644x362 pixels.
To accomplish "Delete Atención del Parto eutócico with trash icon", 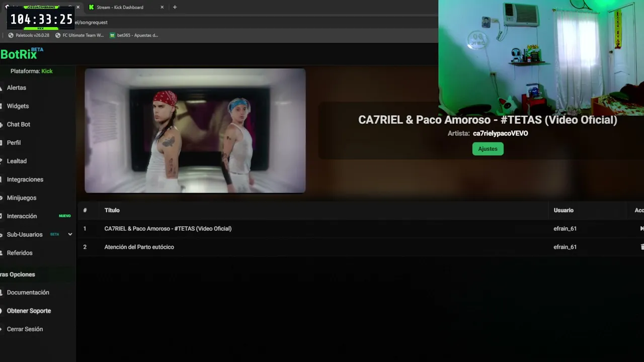I will (x=642, y=247).
